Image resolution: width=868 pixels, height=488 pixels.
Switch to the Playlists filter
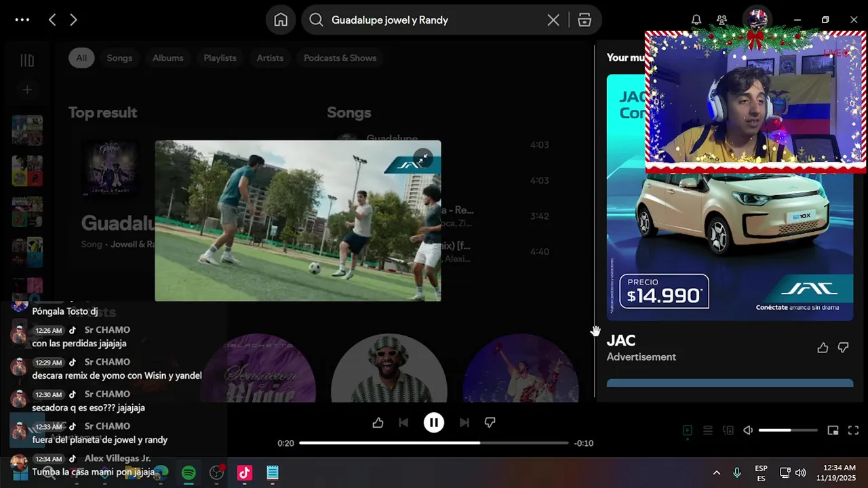[220, 58]
